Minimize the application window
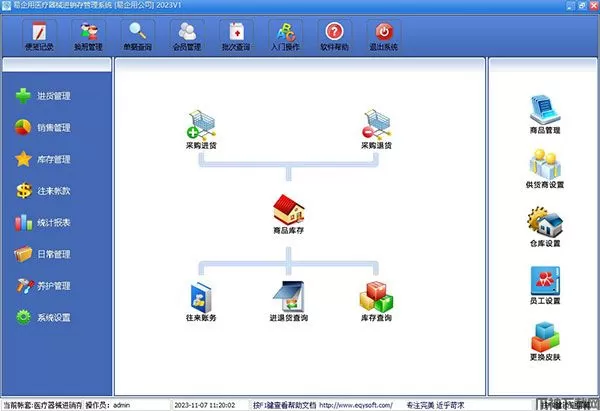 [x=571, y=5]
